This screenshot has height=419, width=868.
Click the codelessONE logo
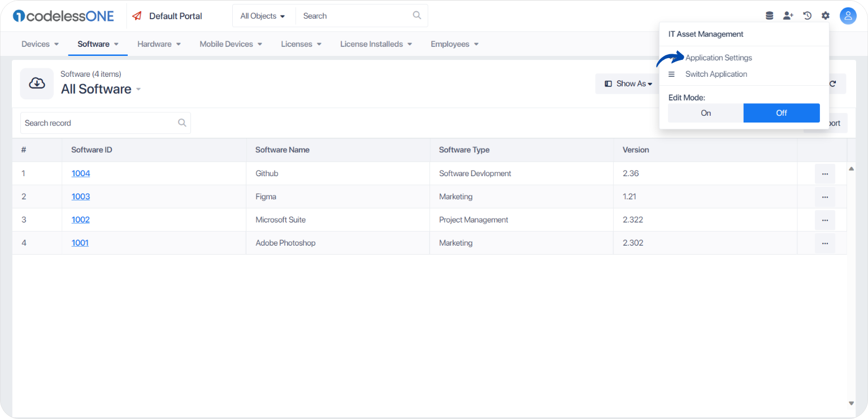pos(63,16)
